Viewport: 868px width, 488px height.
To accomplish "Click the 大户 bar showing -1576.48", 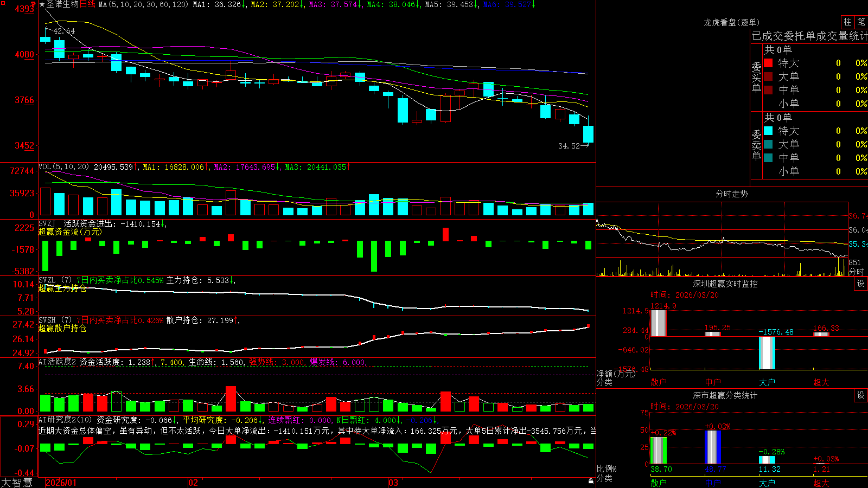I will click(x=767, y=353).
